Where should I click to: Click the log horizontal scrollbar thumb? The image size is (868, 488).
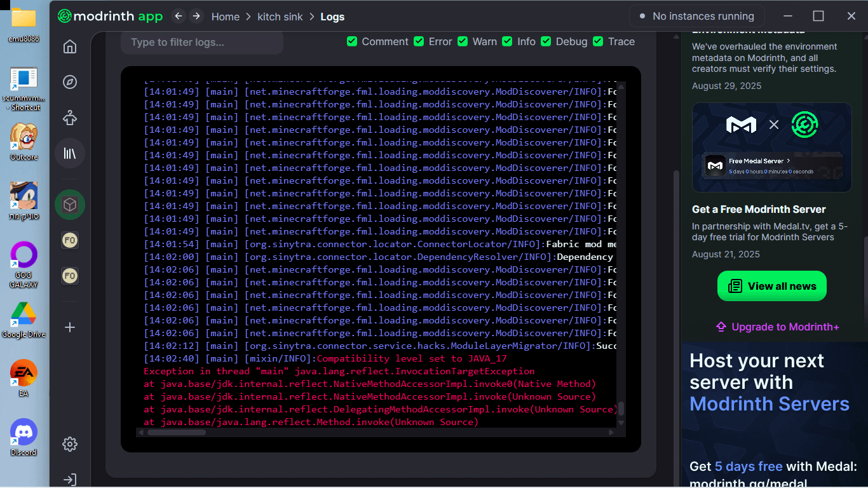tap(177, 432)
